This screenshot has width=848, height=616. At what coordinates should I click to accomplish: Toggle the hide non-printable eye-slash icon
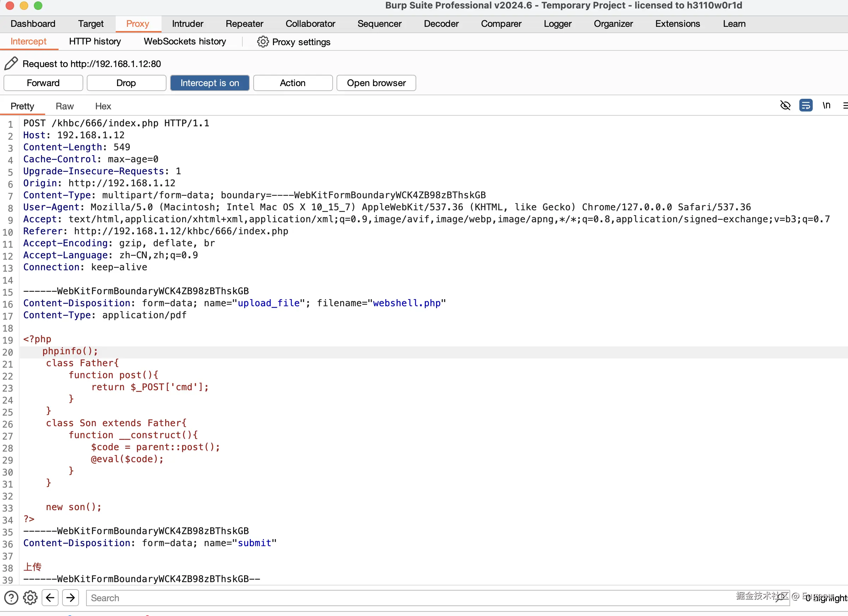tap(785, 106)
